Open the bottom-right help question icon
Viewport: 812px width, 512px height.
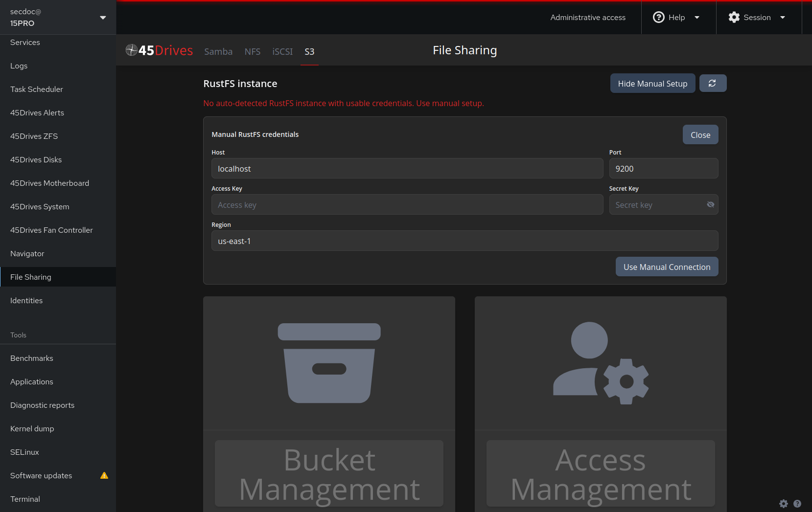pyautogui.click(x=797, y=504)
